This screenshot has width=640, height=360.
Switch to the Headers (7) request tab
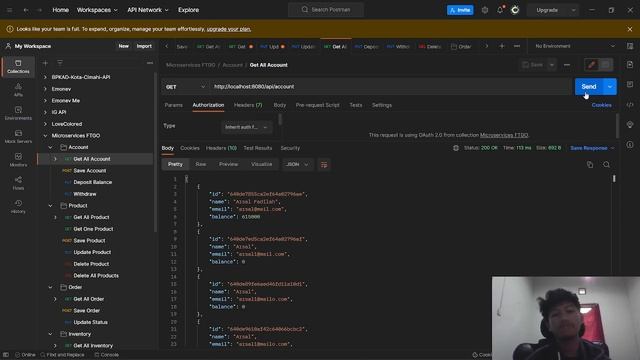pos(248,105)
